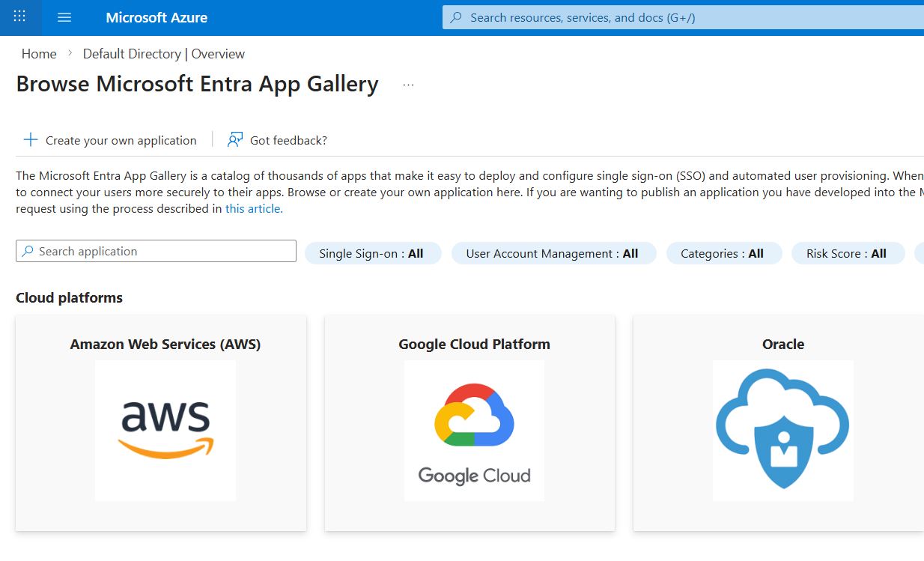
Task: Open the 'this article' link
Action: (254, 209)
